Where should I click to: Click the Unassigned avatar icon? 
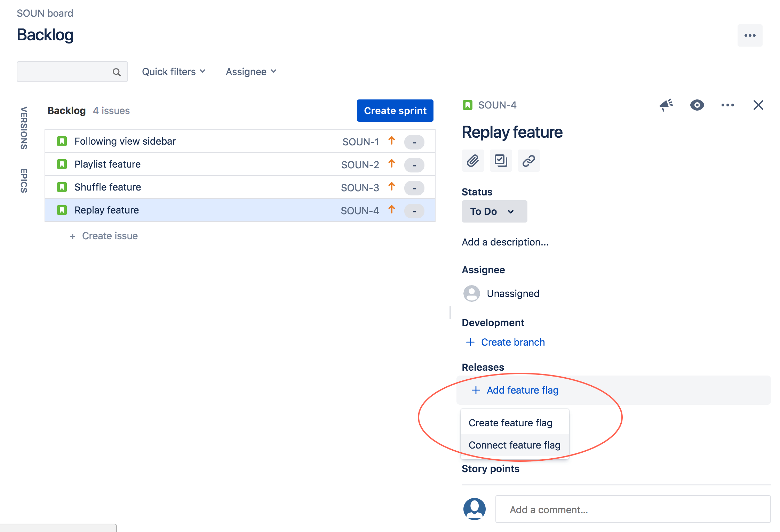pyautogui.click(x=471, y=293)
